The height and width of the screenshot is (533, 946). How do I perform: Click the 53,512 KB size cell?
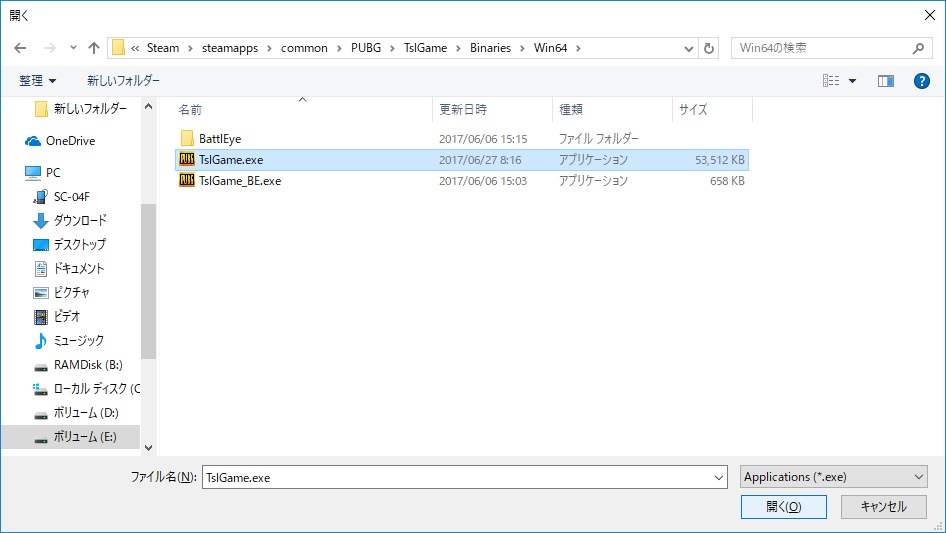pos(719,160)
